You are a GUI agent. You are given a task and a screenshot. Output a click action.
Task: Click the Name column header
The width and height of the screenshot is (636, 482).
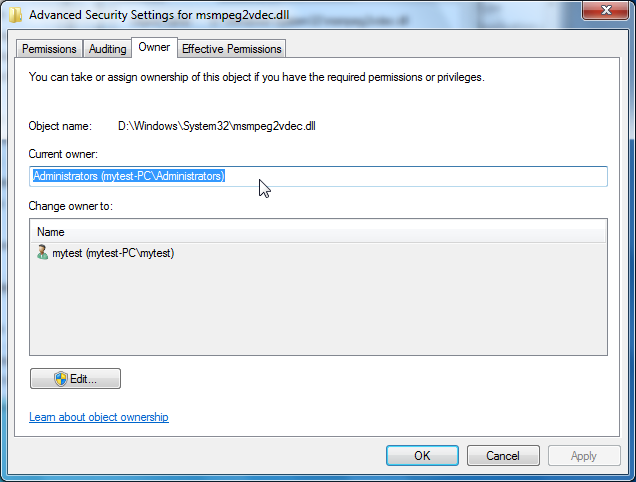[318, 232]
